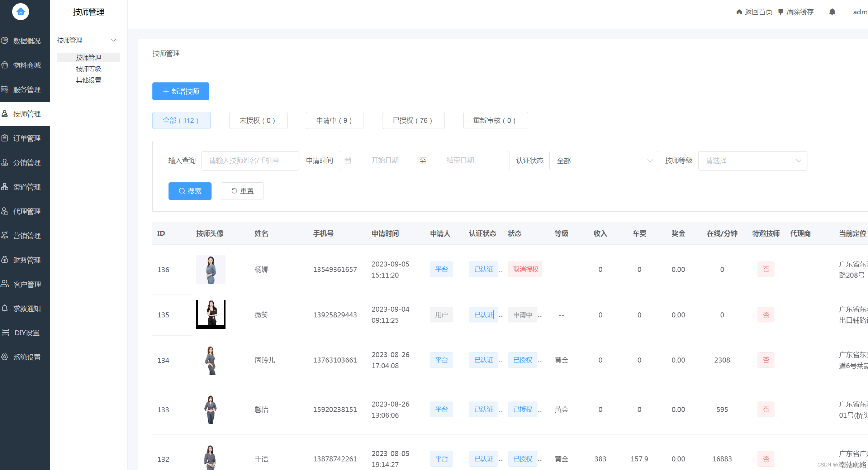
Task: Open avatar thumbnail of 微笑
Action: pyautogui.click(x=211, y=315)
